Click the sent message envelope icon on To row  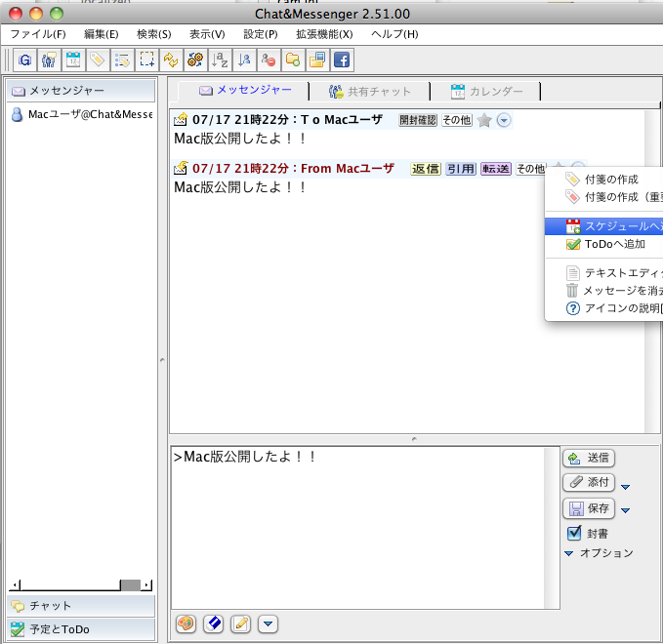pyautogui.click(x=181, y=120)
